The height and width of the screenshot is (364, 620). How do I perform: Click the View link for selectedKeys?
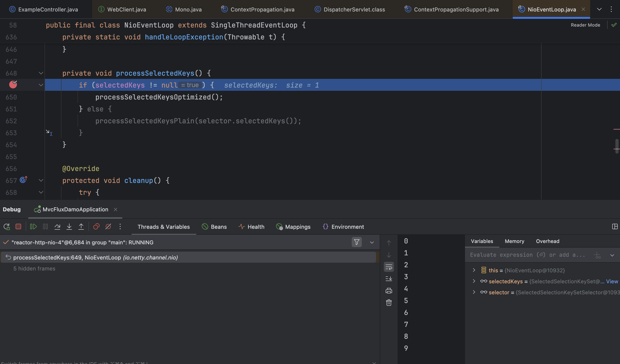click(x=612, y=281)
